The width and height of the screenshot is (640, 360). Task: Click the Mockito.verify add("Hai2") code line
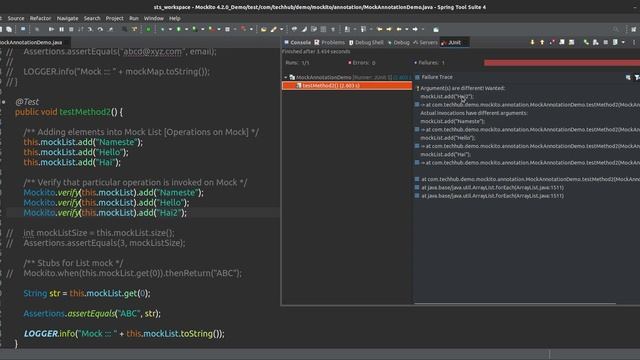pos(105,213)
